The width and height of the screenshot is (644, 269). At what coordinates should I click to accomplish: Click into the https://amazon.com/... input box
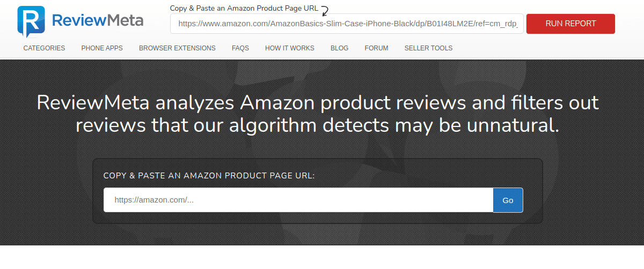click(x=298, y=200)
